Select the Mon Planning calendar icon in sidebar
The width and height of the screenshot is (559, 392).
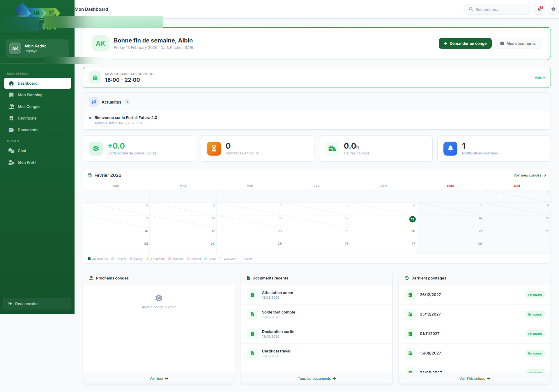11,95
